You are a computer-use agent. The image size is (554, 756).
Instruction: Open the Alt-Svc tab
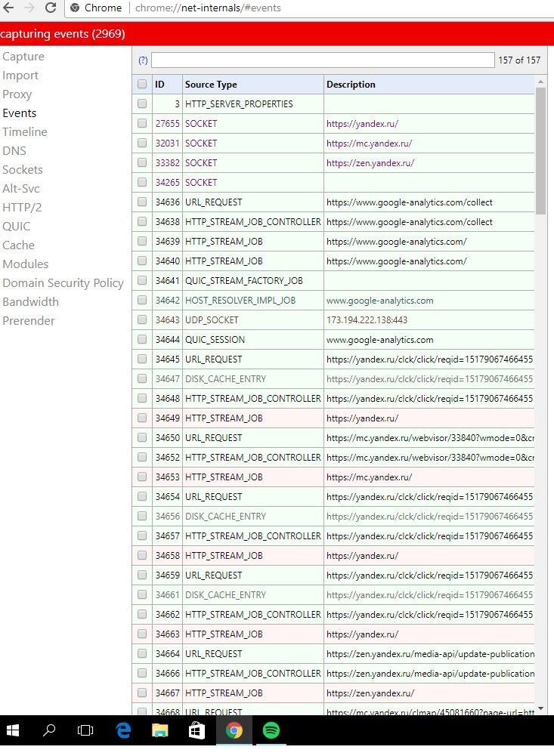pyautogui.click(x=20, y=188)
